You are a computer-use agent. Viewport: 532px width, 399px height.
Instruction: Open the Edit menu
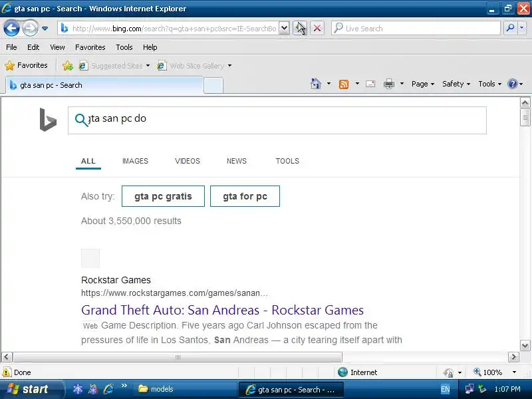[x=33, y=47]
